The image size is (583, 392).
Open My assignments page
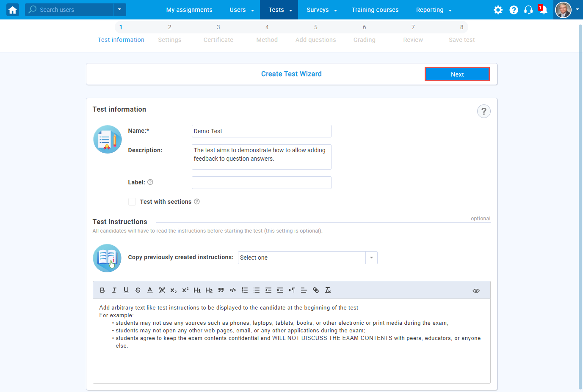coord(189,10)
